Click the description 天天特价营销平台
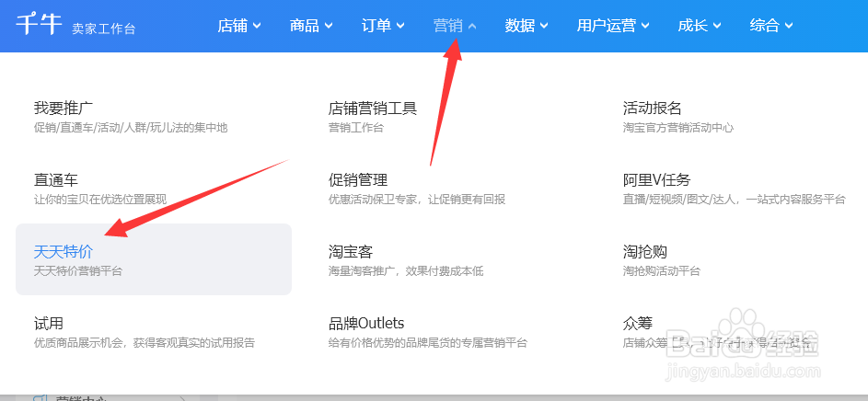 coord(78,271)
